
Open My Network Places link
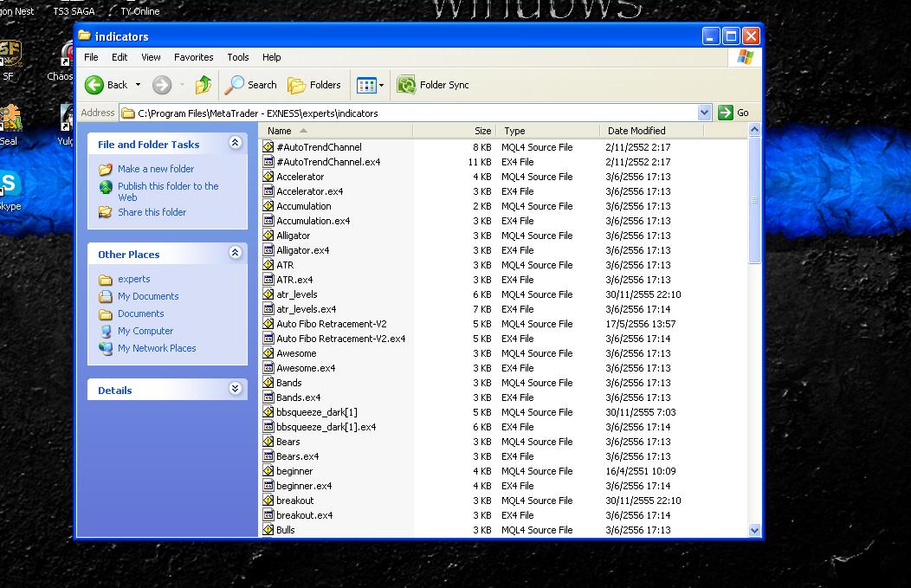[x=157, y=348]
